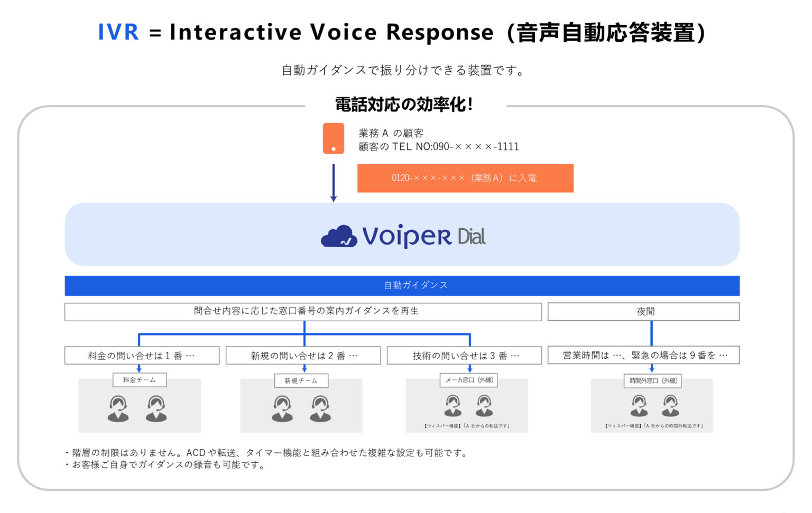The image size is (812, 513).
Task: Click the 時間外窓口 (外線) label
Action: [653, 380]
